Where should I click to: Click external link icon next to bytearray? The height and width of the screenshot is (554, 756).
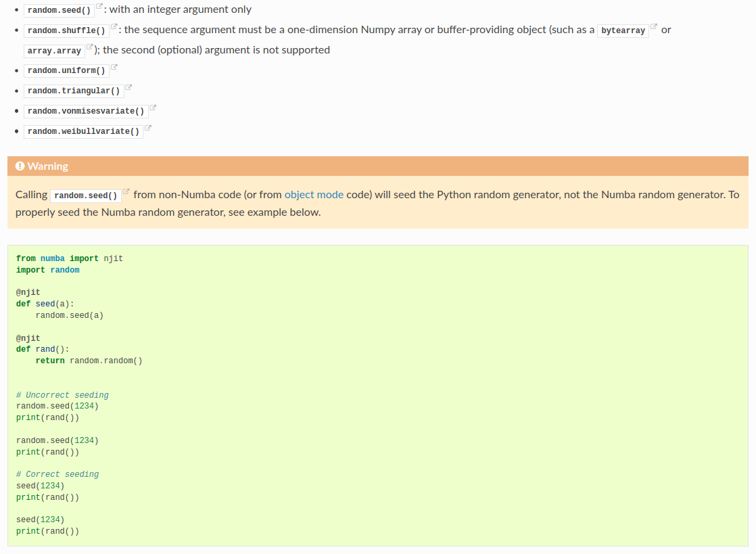(x=654, y=26)
